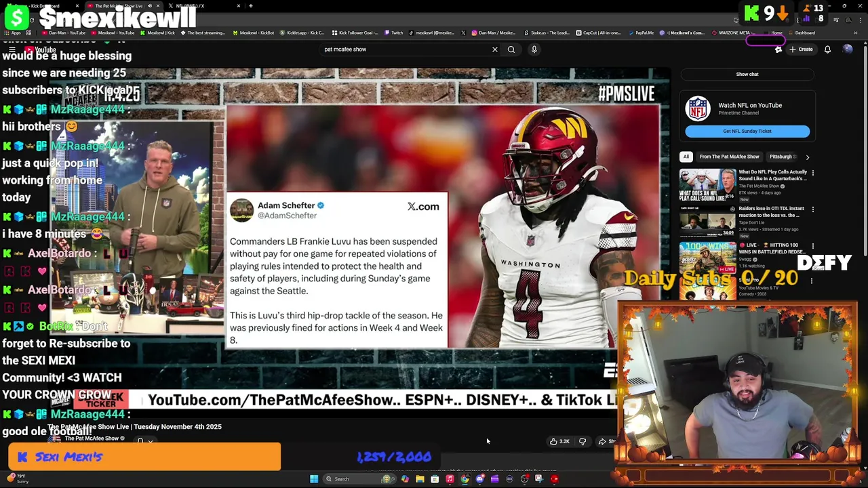
Task: Open Copilot from the taskbar
Action: tap(405, 479)
